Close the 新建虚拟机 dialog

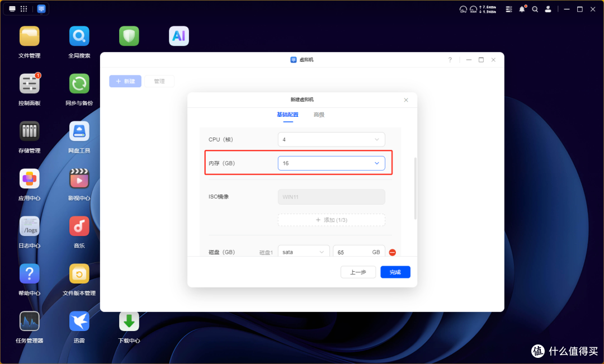click(x=406, y=100)
